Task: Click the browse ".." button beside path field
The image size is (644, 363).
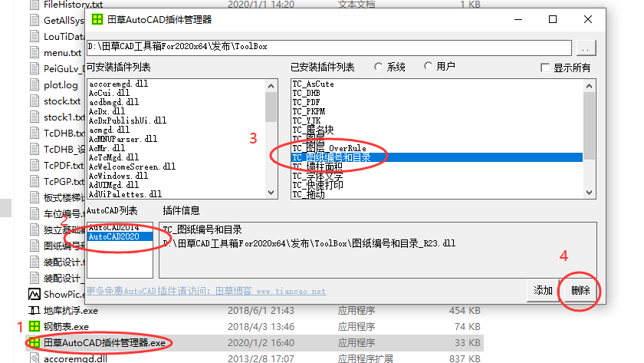Action: click(586, 48)
